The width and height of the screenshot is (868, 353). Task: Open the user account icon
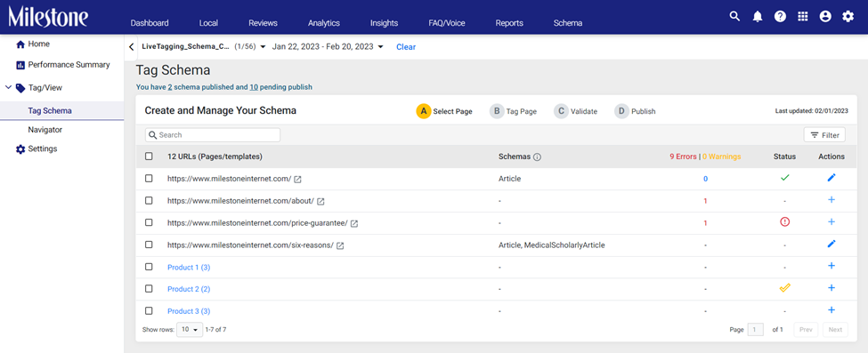825,17
